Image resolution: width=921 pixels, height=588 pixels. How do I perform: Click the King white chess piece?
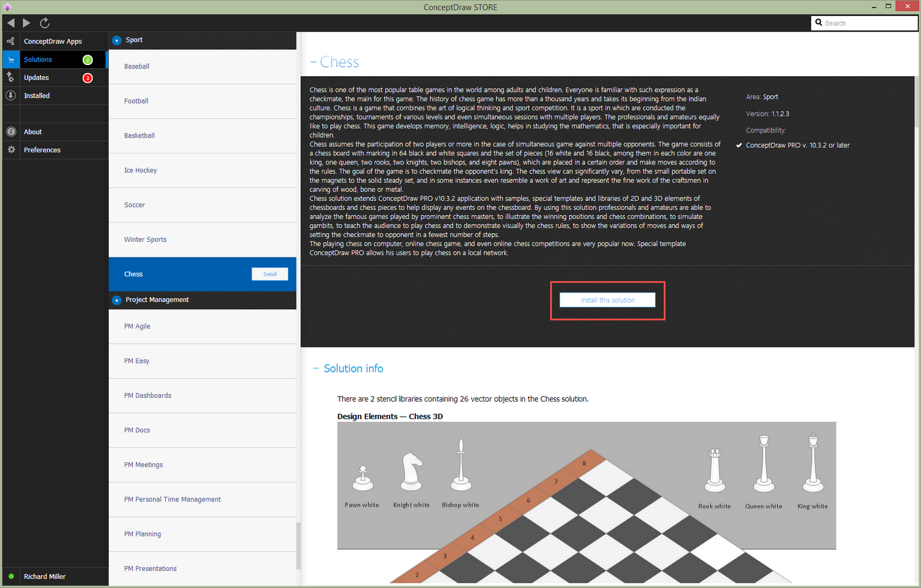pos(813,462)
